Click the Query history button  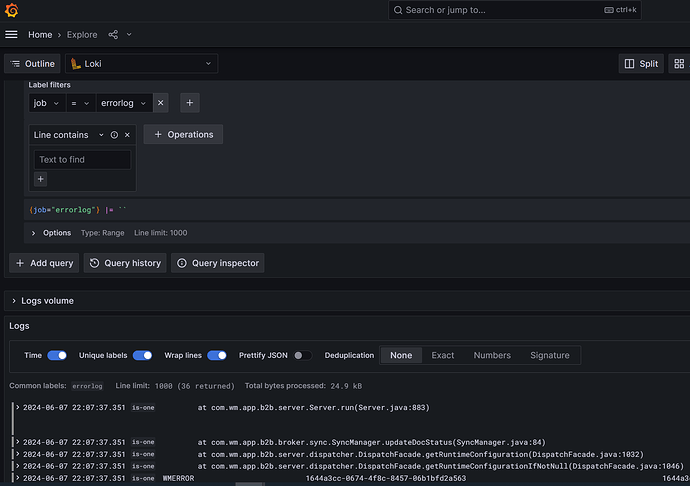click(125, 263)
